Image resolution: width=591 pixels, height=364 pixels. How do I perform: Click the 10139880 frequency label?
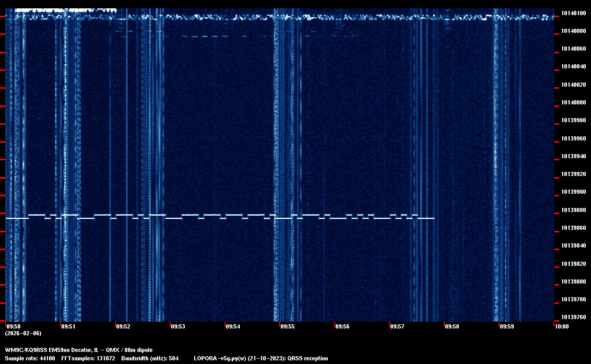coord(573,210)
